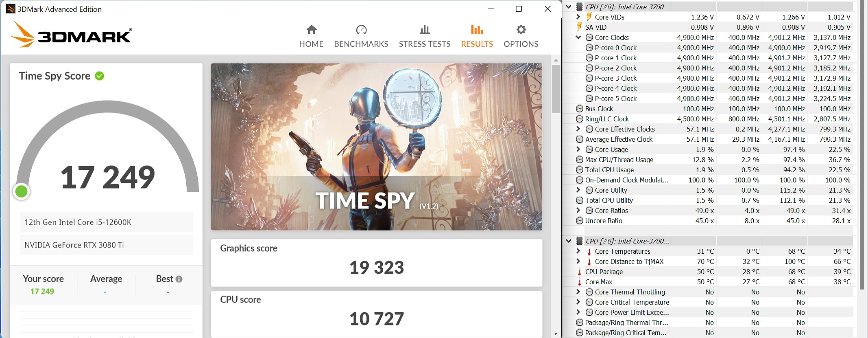Screen dimensions: 868x338
Task: Collapse the Core Clocks tree node
Action: click(578, 37)
